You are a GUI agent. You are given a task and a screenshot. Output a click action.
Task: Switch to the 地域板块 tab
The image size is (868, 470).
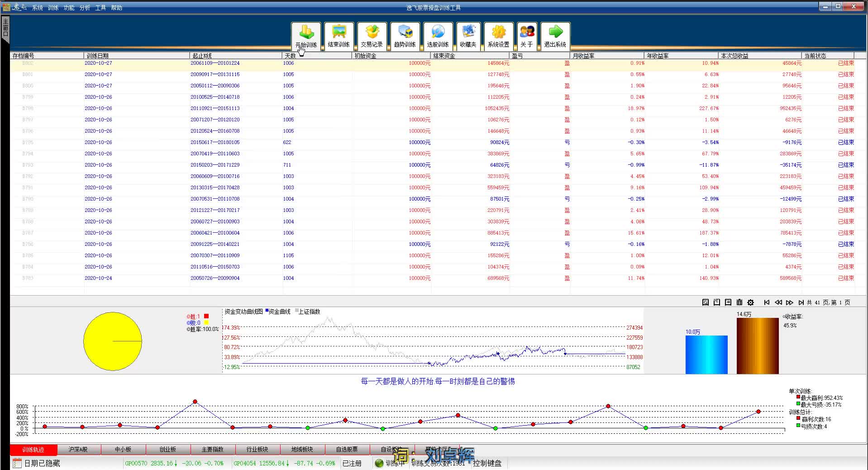pos(302,450)
